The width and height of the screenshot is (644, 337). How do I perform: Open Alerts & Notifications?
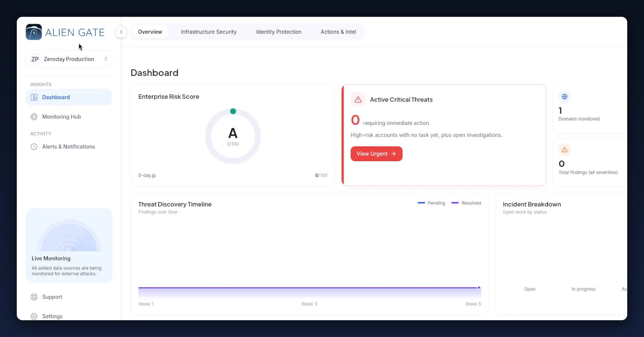(x=69, y=147)
